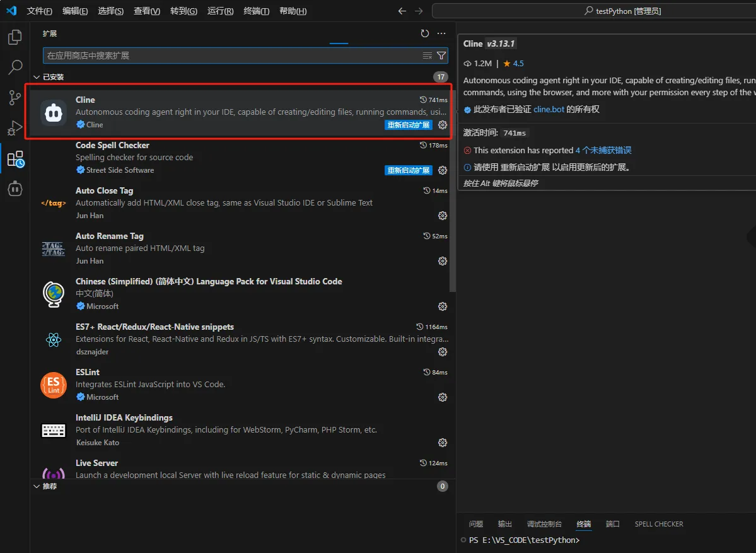Go forward with the right arrow
The height and width of the screenshot is (553, 756).
[419, 11]
